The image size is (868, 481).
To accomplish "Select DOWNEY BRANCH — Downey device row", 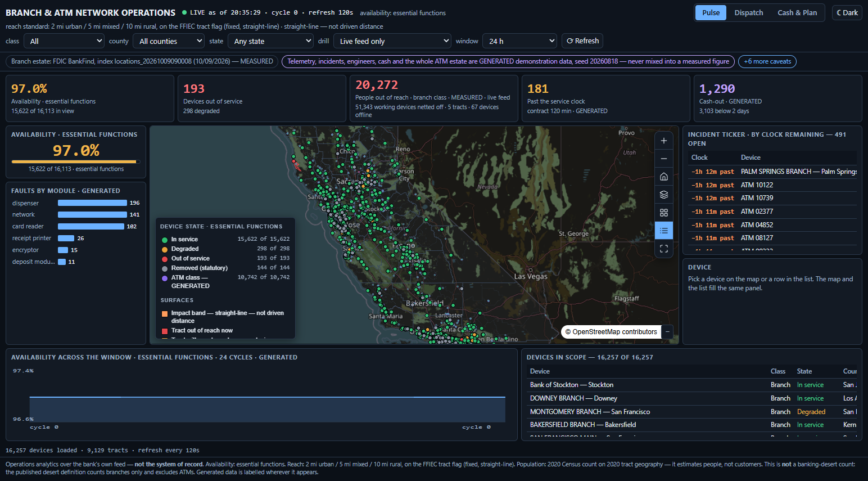I will click(691, 398).
